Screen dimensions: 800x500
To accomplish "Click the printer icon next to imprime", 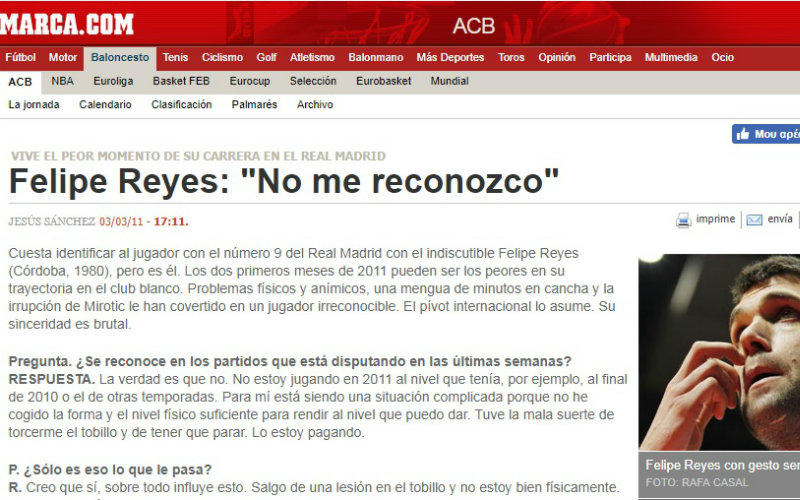I will click(x=683, y=220).
